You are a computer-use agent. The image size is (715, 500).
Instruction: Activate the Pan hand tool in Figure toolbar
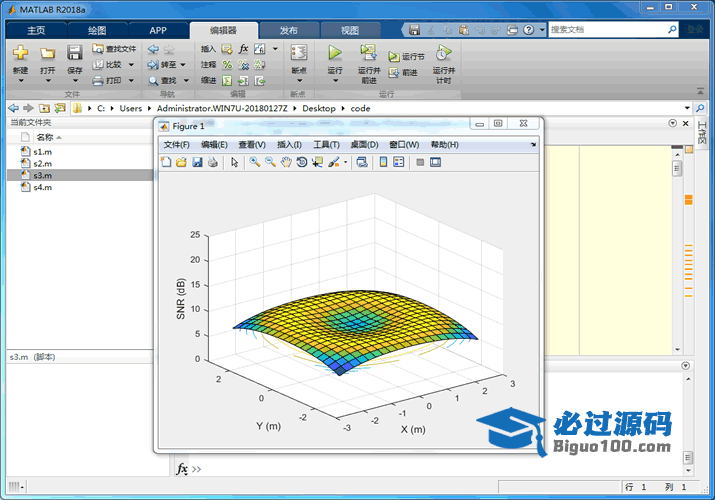(x=286, y=162)
